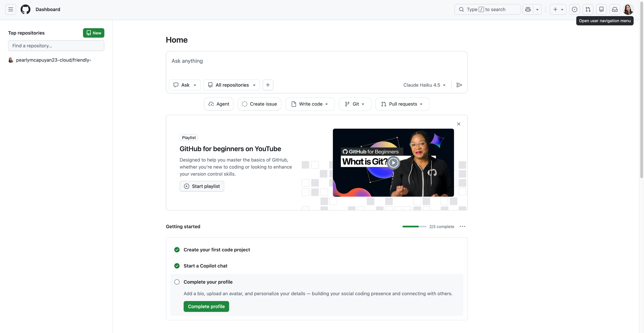Image resolution: width=644 pixels, height=333 pixels.
Task: Select the Complete your profile radio circle
Action: (x=177, y=282)
